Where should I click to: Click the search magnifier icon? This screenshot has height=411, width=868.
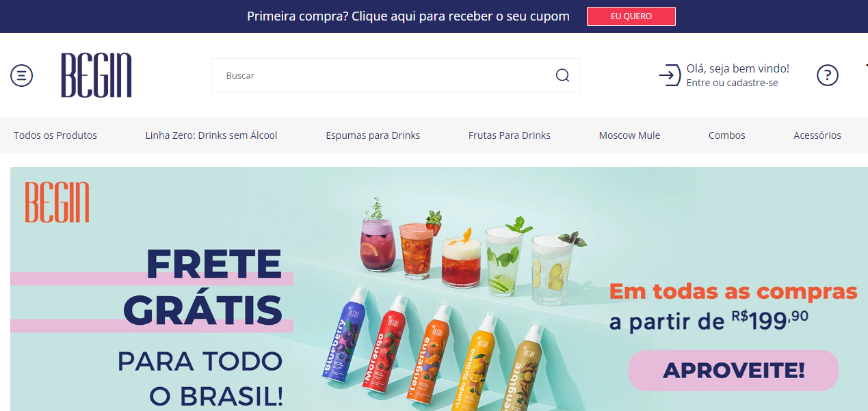point(562,75)
